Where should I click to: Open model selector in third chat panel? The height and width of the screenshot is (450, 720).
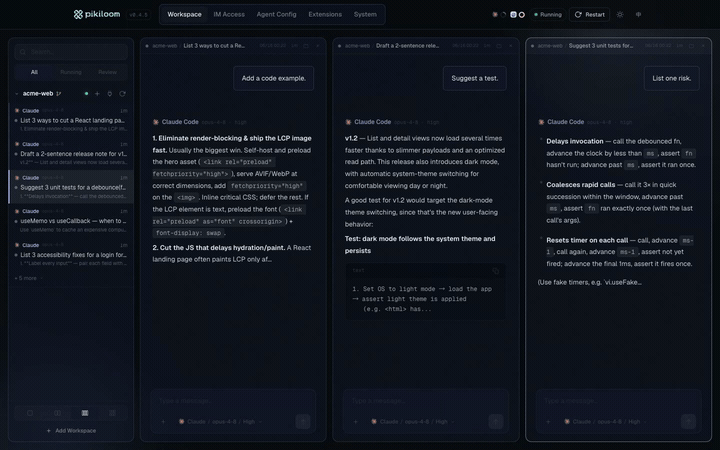point(606,422)
